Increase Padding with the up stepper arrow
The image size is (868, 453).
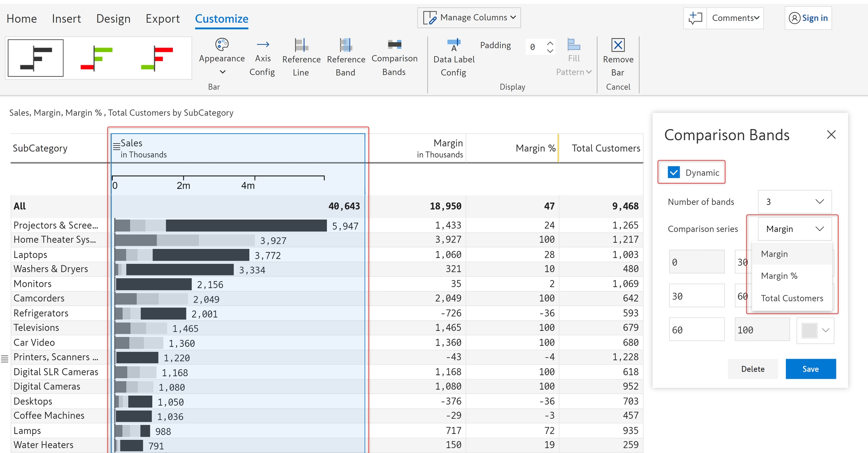[x=550, y=43]
